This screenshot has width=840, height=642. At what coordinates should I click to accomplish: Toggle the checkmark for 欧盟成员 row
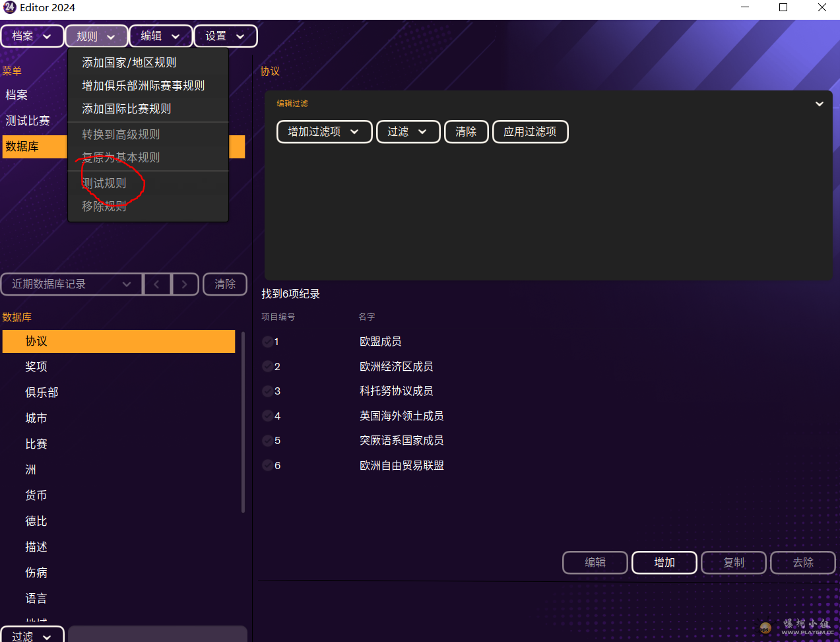(x=267, y=342)
